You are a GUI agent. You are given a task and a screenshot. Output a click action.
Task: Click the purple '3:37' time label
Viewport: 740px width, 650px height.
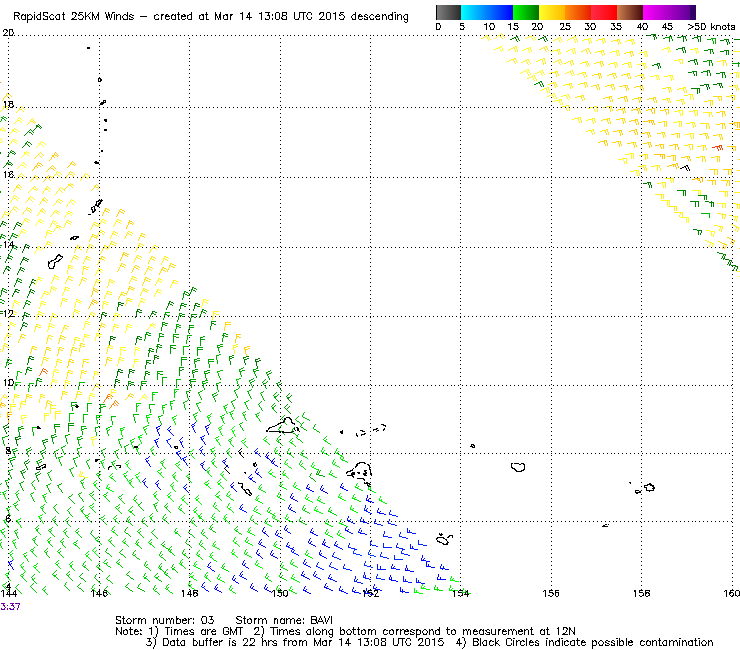pyautogui.click(x=10, y=607)
